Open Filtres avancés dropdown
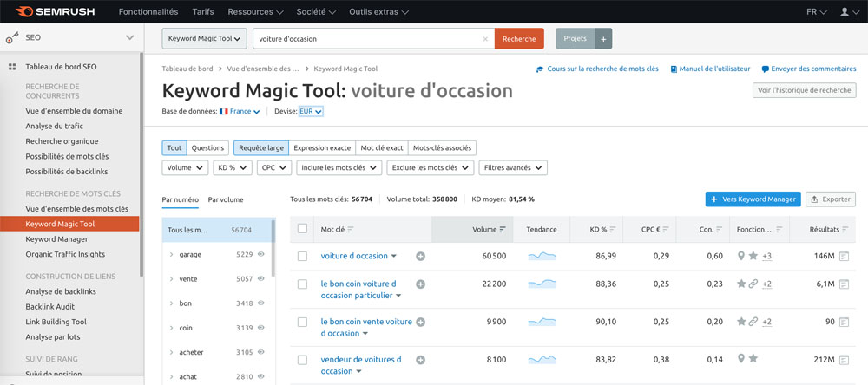This screenshot has height=385, width=868. click(513, 167)
